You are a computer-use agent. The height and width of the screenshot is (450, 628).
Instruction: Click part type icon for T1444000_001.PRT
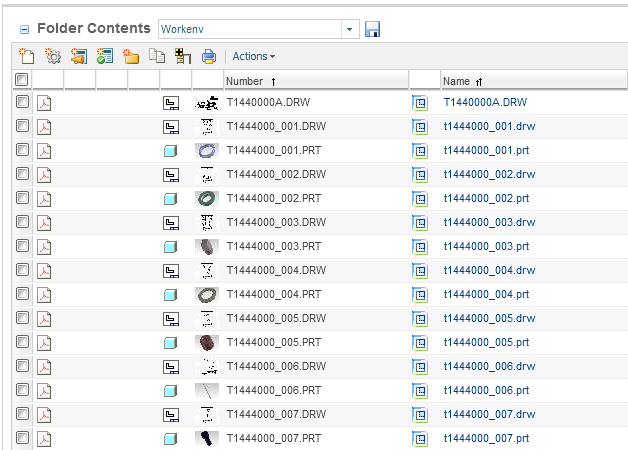coord(171,151)
